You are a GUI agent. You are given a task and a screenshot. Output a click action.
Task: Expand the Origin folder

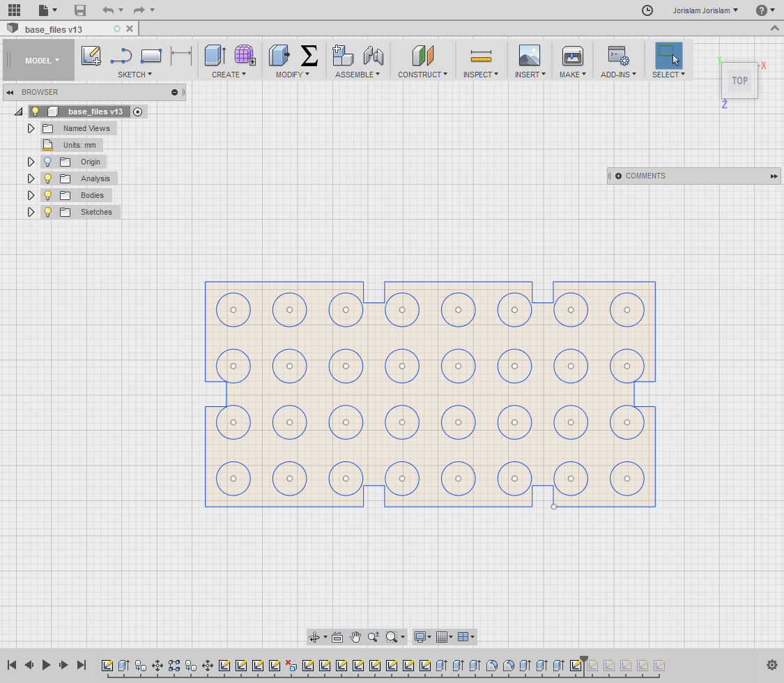tap(31, 162)
